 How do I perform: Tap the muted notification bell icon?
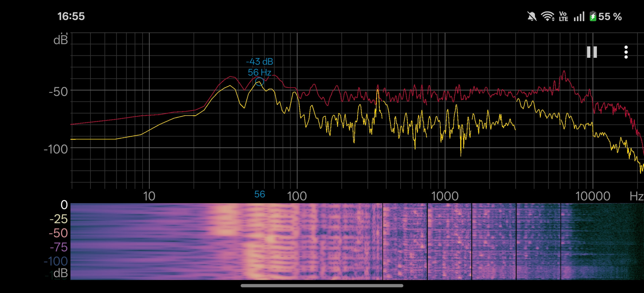pos(532,16)
